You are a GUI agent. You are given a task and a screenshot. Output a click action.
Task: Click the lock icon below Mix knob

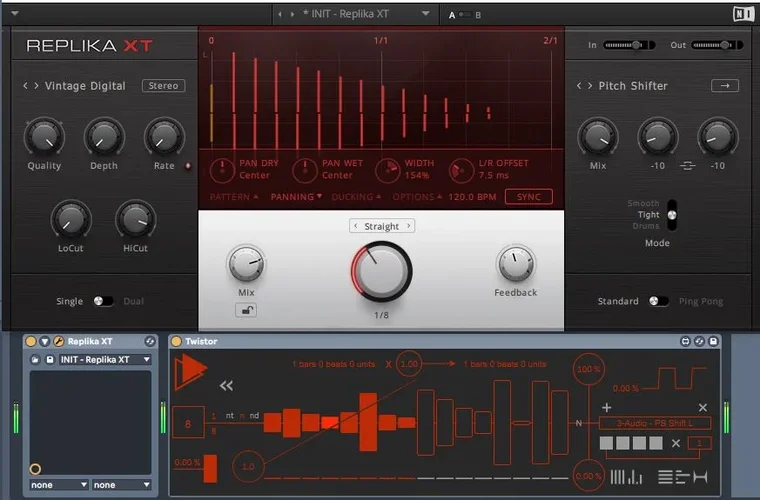pos(245,310)
